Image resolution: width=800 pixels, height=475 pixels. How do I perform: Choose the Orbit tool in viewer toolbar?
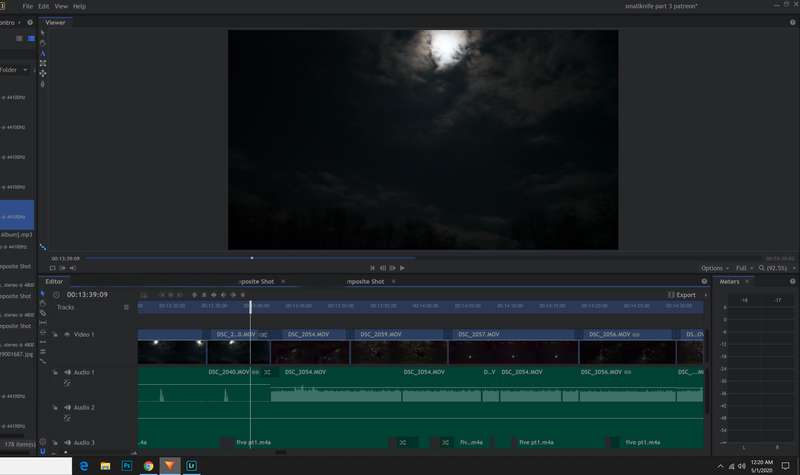pyautogui.click(x=43, y=73)
